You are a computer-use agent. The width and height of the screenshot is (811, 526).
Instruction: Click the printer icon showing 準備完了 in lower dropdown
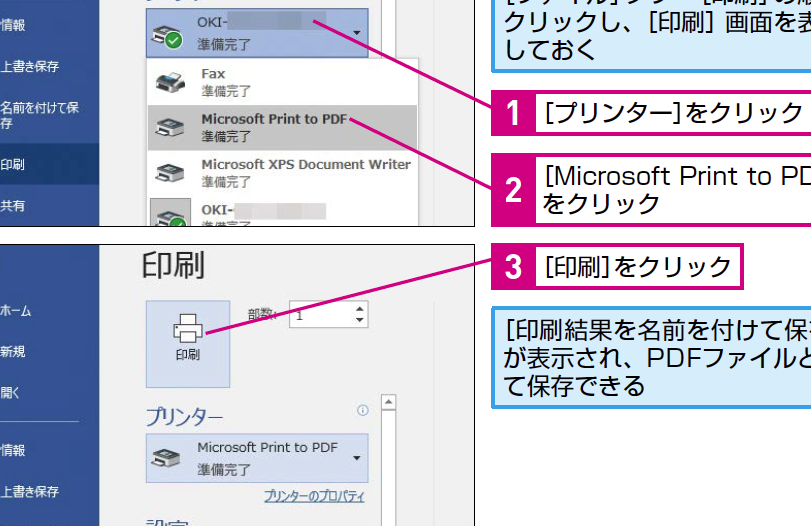tap(168, 457)
